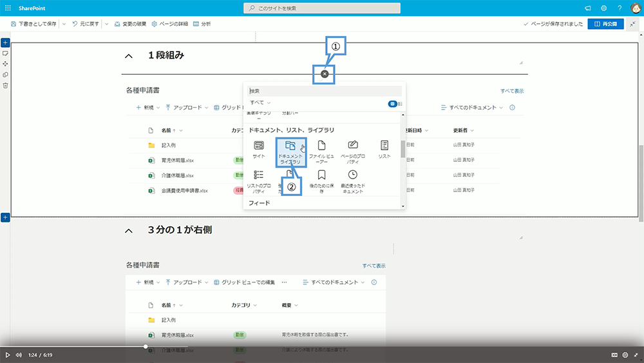Click グリッド ビューでの編集 in the lower library

click(244, 282)
